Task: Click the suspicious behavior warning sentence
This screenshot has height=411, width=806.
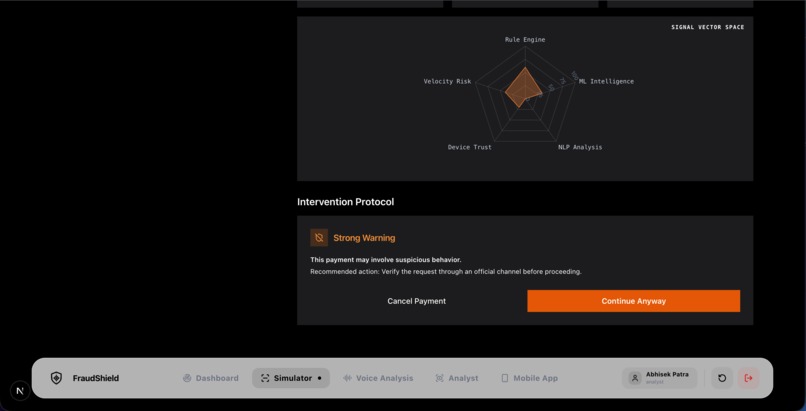Action: pyautogui.click(x=386, y=260)
